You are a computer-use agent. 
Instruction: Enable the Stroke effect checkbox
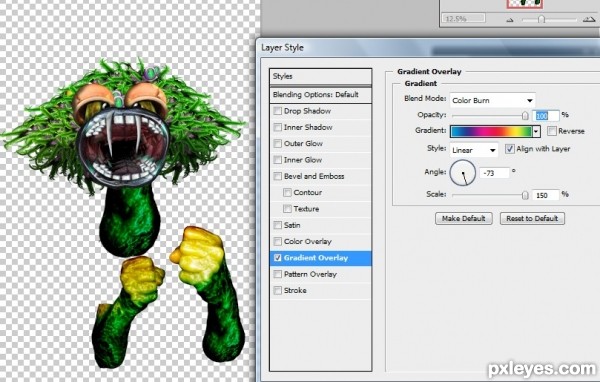pyautogui.click(x=277, y=291)
